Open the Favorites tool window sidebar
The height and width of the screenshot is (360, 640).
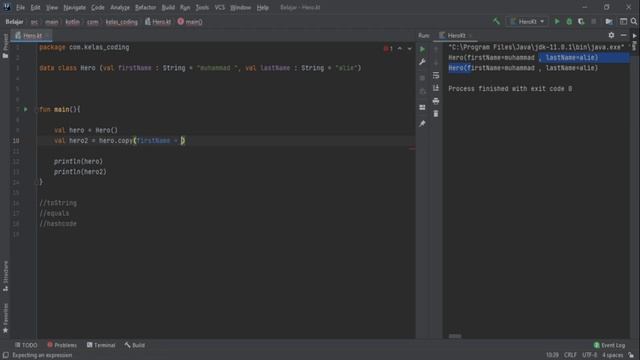tap(5, 318)
